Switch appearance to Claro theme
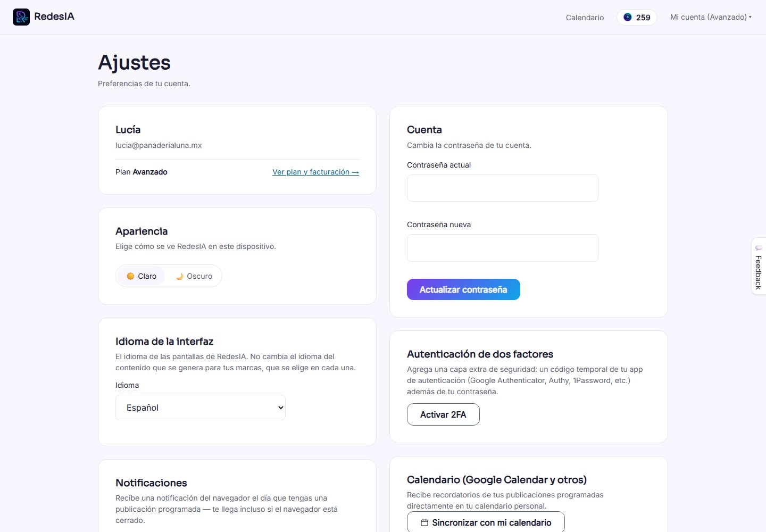Screen dimensions: 766x532 coord(141,276)
